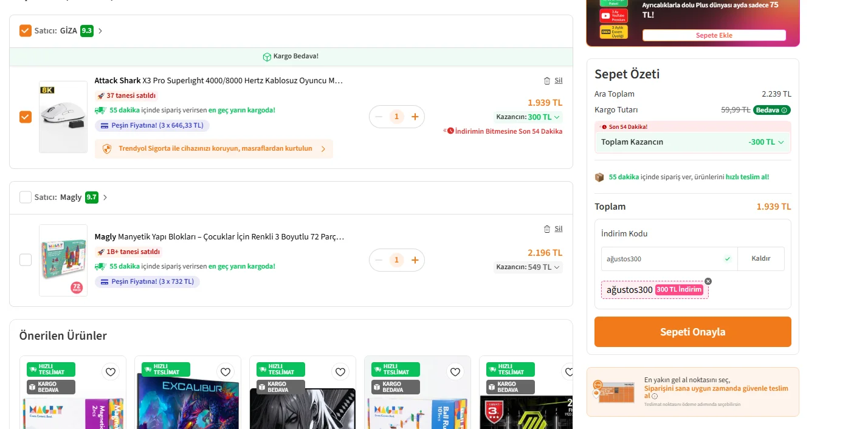This screenshot has width=868, height=429.
Task: Click the Magly 9.7 seller rating badge
Action: [92, 197]
